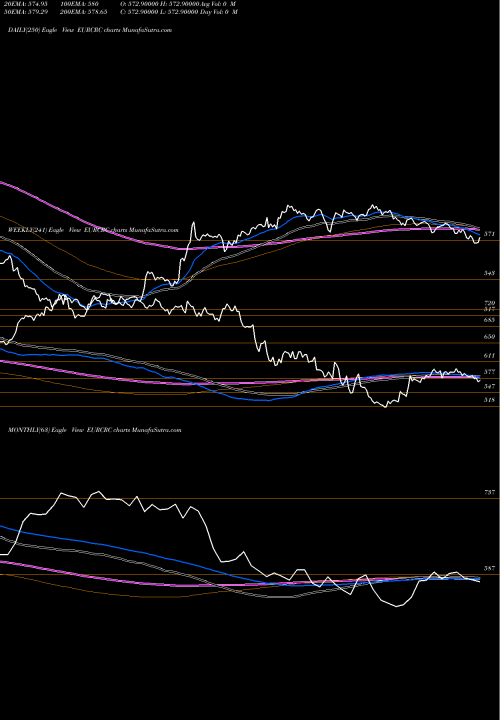The height and width of the screenshot is (720, 500).
Task: Click the 200EMA: 578.65 value text
Action: coord(83,12)
